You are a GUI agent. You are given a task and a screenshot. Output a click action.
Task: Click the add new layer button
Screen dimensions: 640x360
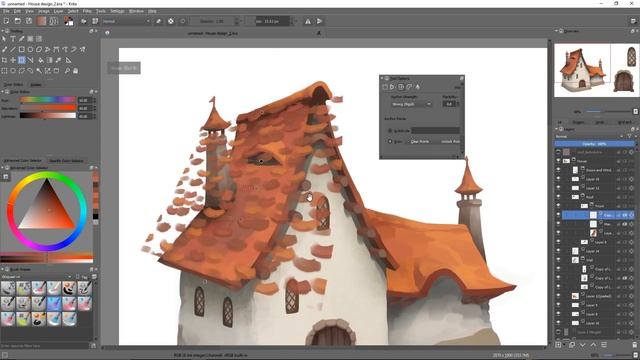[x=558, y=345]
